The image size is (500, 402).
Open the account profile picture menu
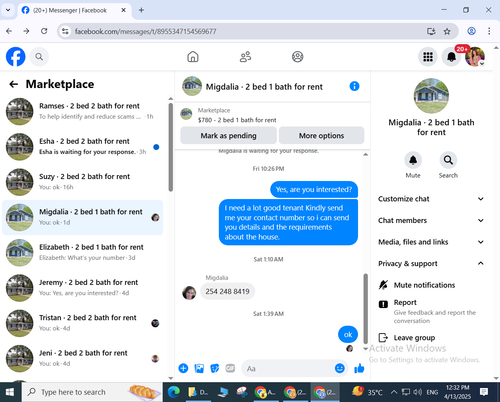click(x=475, y=57)
